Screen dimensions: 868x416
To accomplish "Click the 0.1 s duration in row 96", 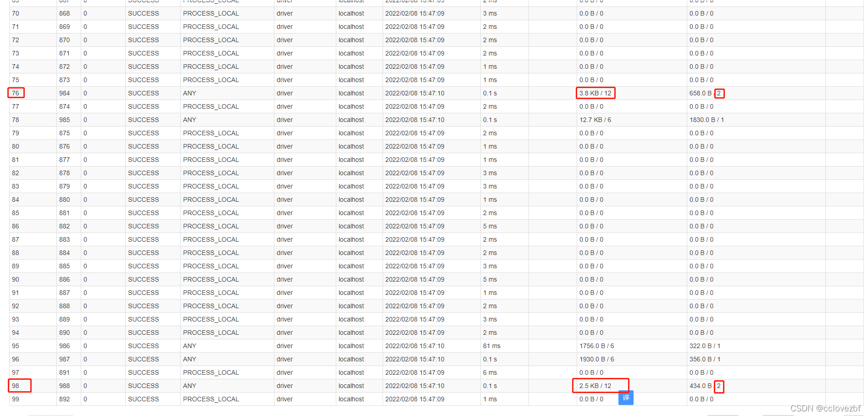I will pos(490,359).
